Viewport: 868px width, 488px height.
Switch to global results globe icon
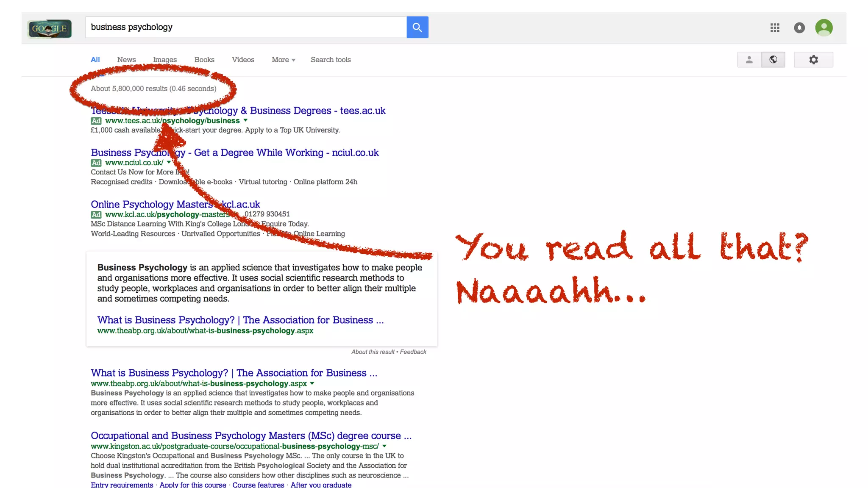point(773,60)
